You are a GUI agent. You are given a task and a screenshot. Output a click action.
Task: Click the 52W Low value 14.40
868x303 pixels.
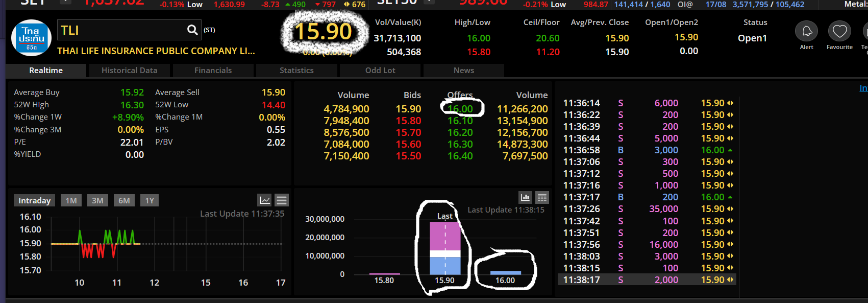pyautogui.click(x=274, y=105)
